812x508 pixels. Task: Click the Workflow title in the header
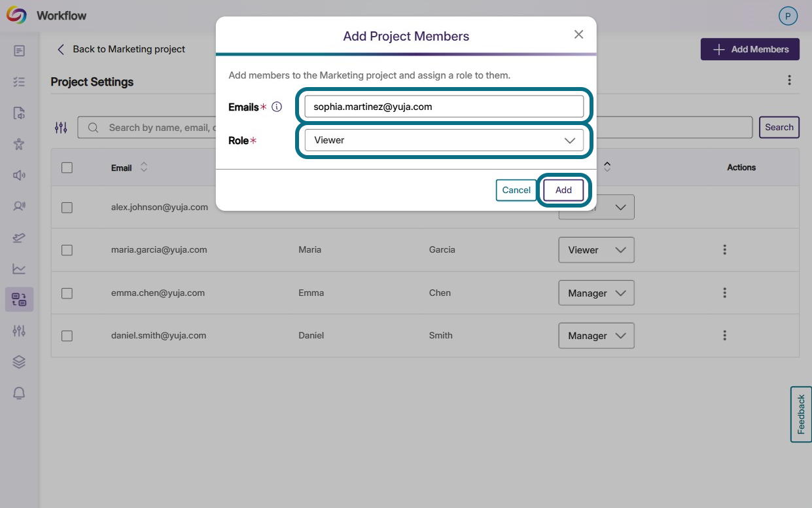pos(62,15)
